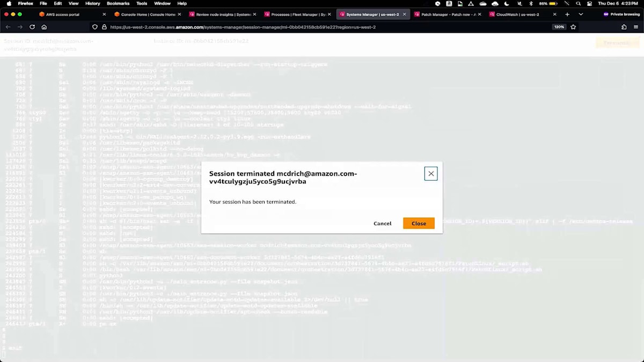
Task: Click the tracking protection shield icon
Action: click(x=95, y=27)
